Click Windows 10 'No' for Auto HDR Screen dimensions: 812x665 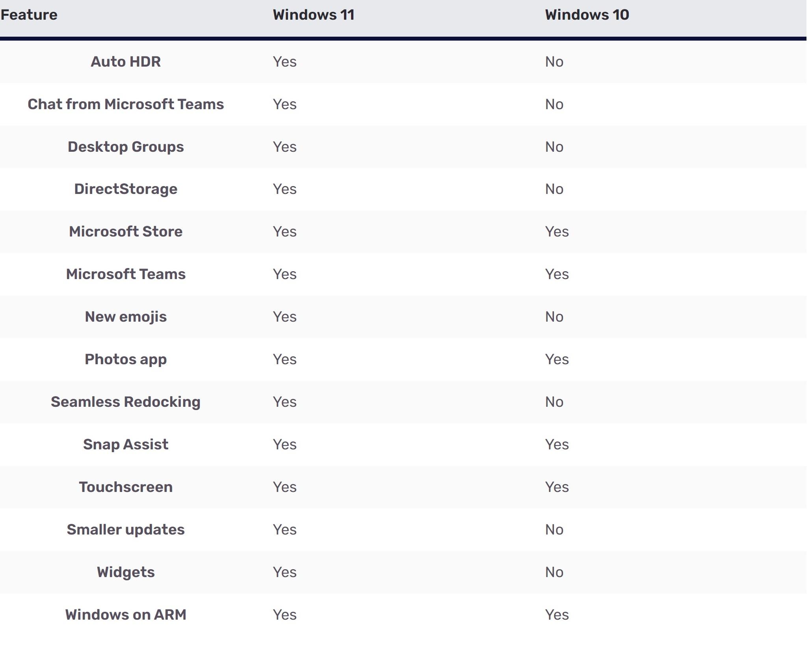(x=554, y=62)
